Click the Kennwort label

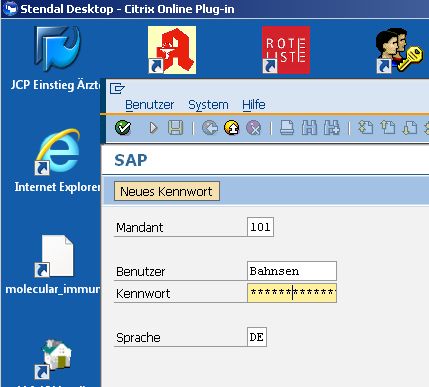[143, 294]
